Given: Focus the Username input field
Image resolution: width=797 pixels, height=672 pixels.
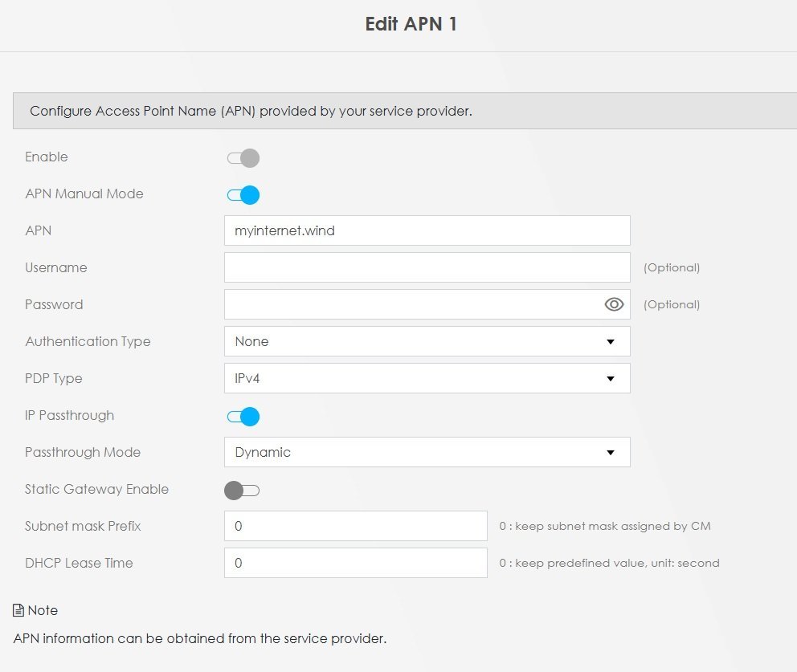Looking at the screenshot, I should 427,267.
